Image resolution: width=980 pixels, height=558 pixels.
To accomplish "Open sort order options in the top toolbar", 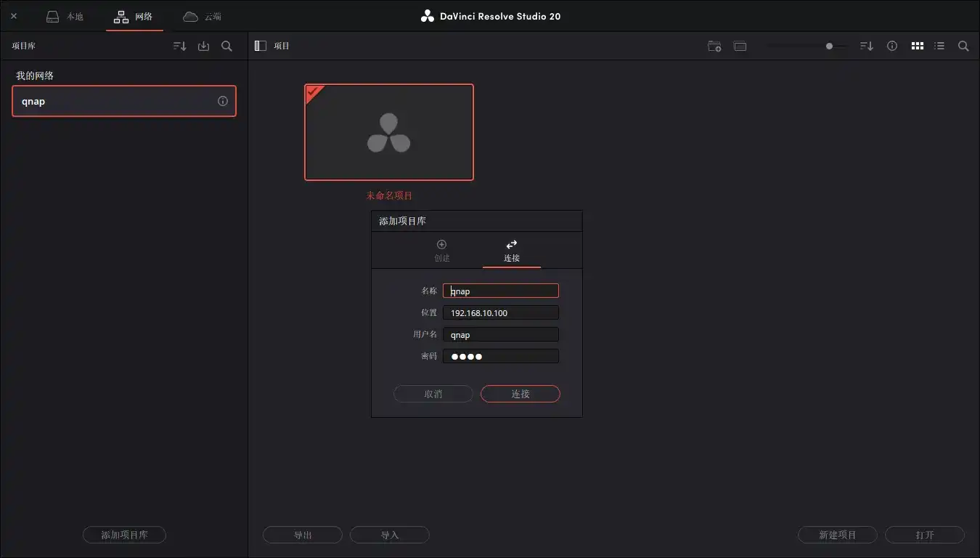I will 866,45.
